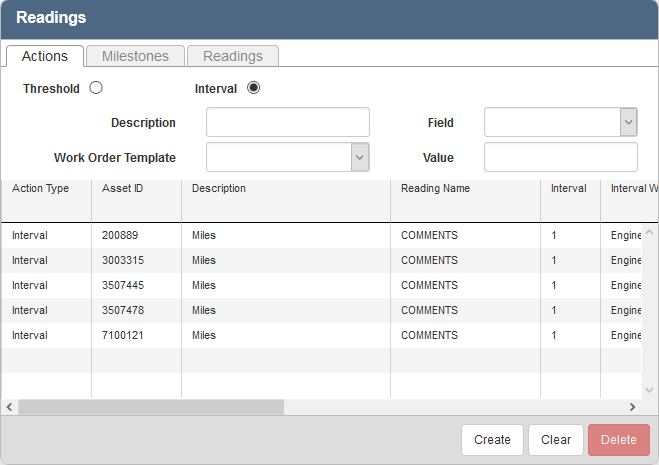Image resolution: width=659 pixels, height=465 pixels.
Task: Click the red Delete button
Action: coord(618,440)
